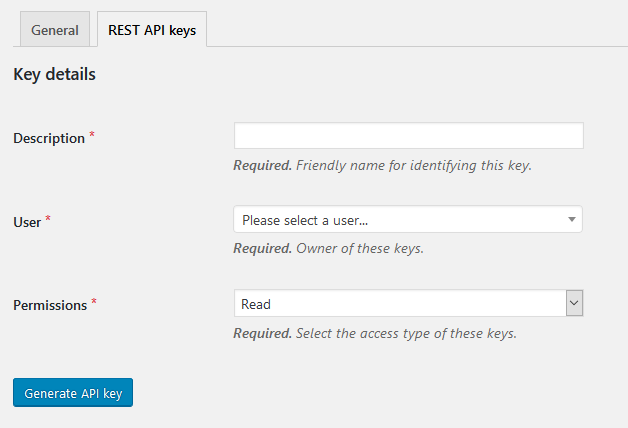Viewport: 628px width, 428px height.
Task: Click the 'Please select a user...' placeholder text
Action: click(x=305, y=220)
